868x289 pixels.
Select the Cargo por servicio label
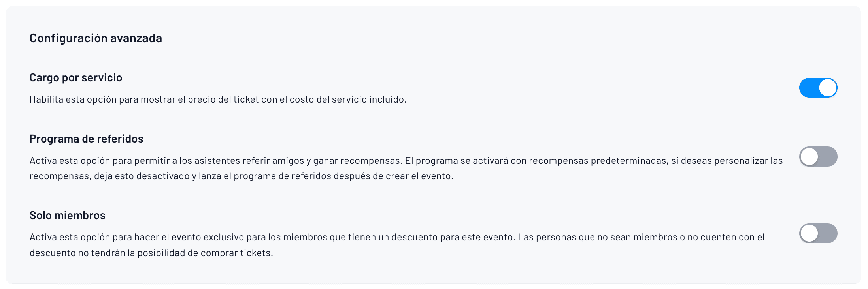(x=75, y=77)
